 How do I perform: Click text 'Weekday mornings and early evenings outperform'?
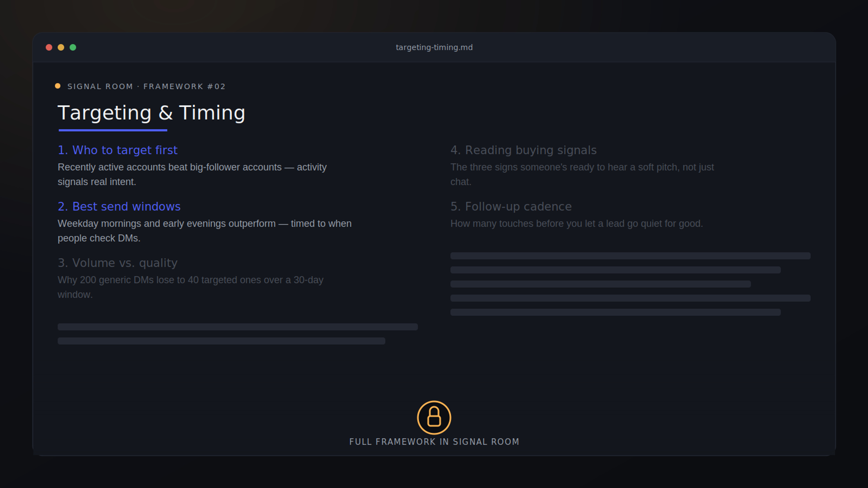pyautogui.click(x=166, y=224)
